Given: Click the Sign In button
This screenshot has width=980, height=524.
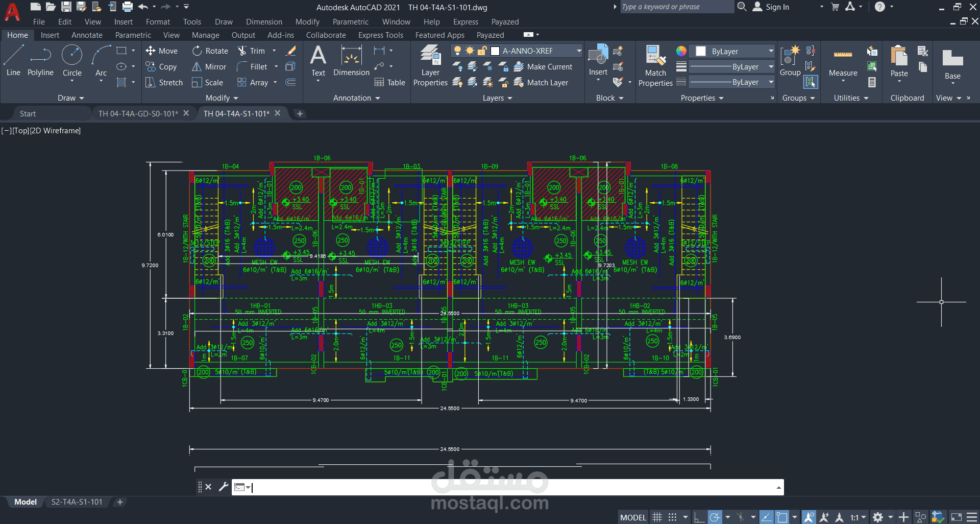Looking at the screenshot, I should tap(771, 7).
